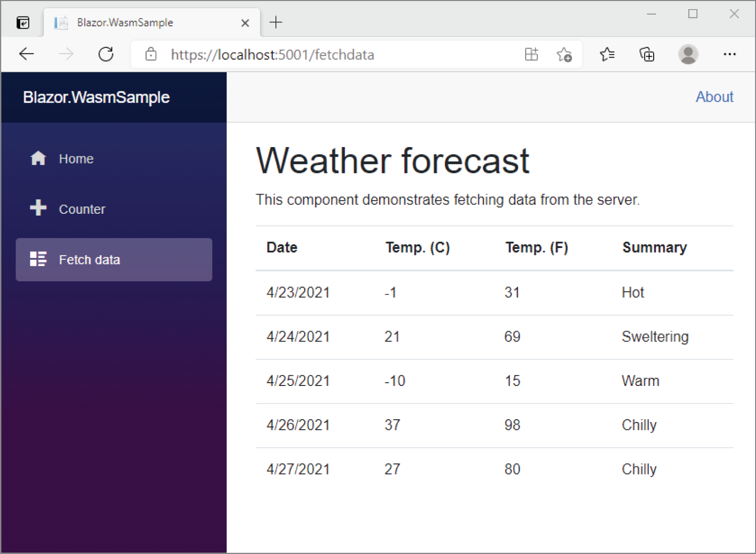This screenshot has height=554, width=756.
Task: Switch to the Blazor.WasmSample tab
Action: (126, 22)
